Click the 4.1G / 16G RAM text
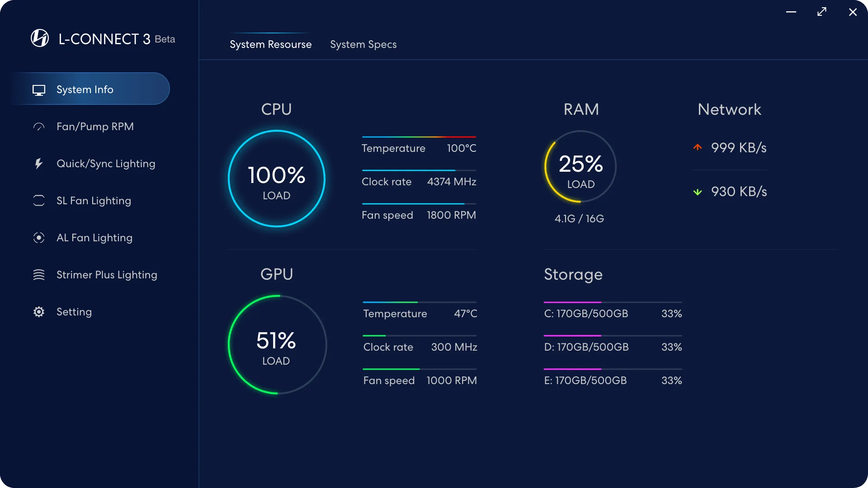 (x=579, y=219)
